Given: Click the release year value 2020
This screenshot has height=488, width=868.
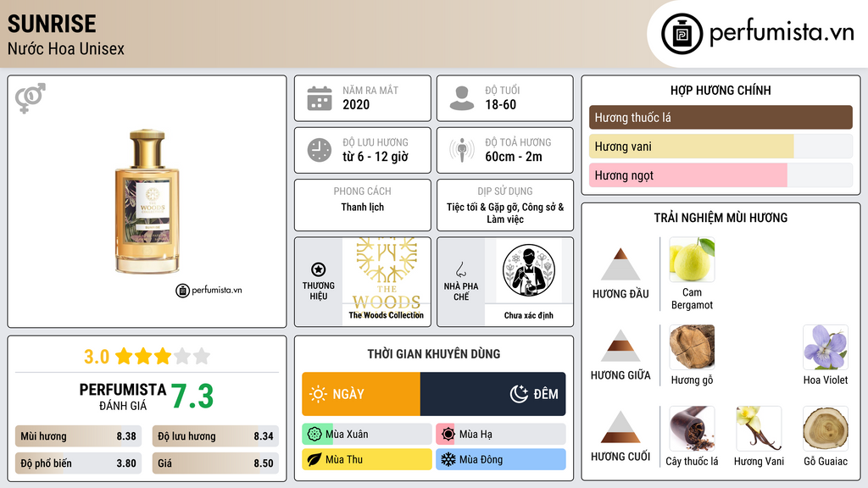Looking at the screenshot, I should pos(356,104).
